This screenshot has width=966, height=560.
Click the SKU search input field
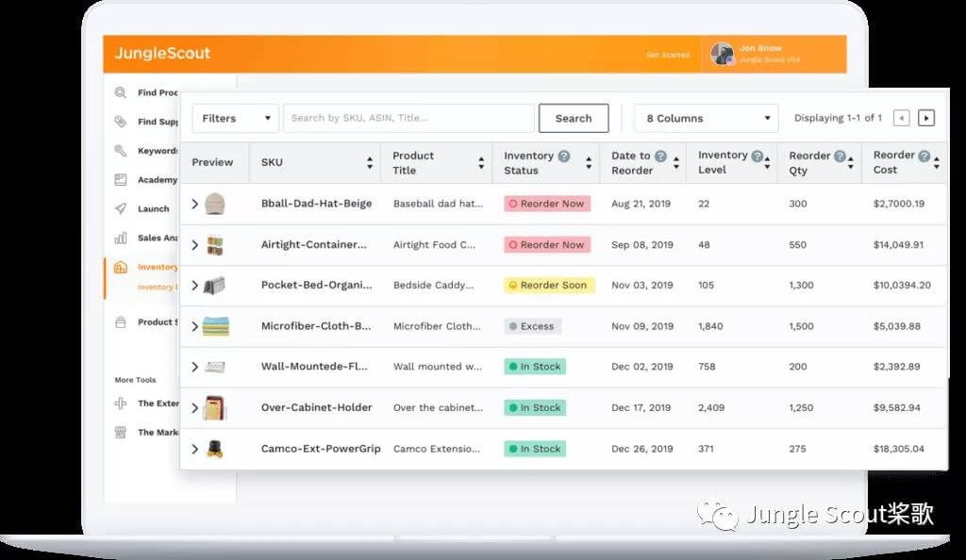(408, 118)
